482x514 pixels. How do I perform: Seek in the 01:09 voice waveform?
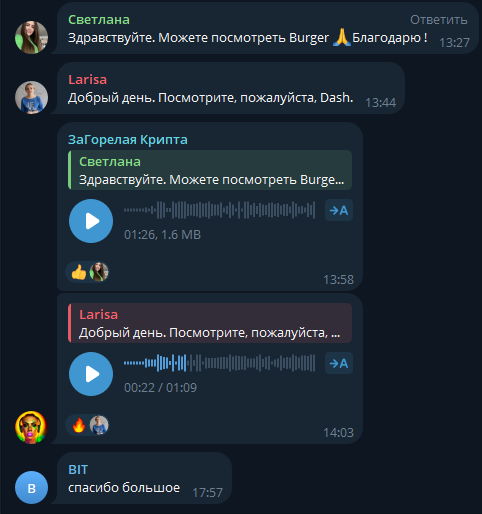(219, 363)
